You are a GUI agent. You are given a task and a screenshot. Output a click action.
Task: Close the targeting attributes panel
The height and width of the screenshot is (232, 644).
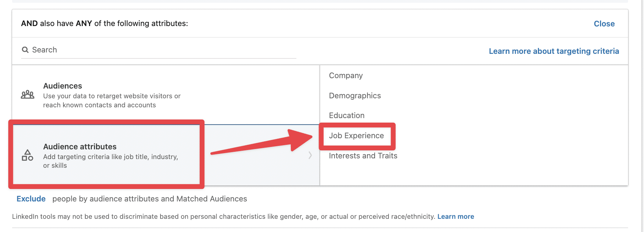pos(604,24)
